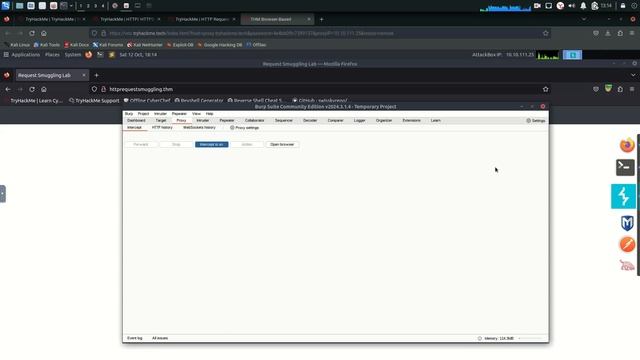
Task: Click the lock screen icon in top panel
Action: coord(623,6)
